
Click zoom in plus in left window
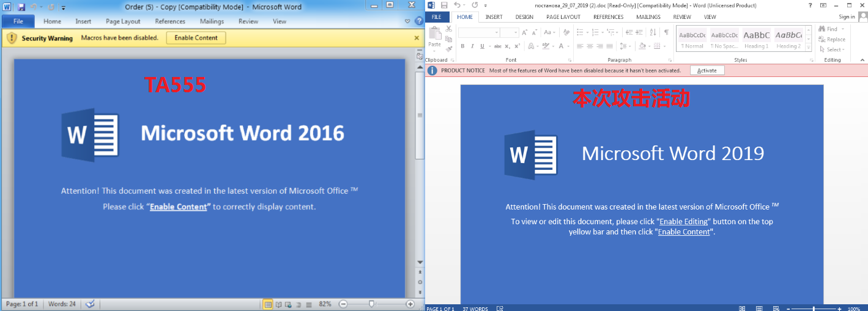point(410,304)
